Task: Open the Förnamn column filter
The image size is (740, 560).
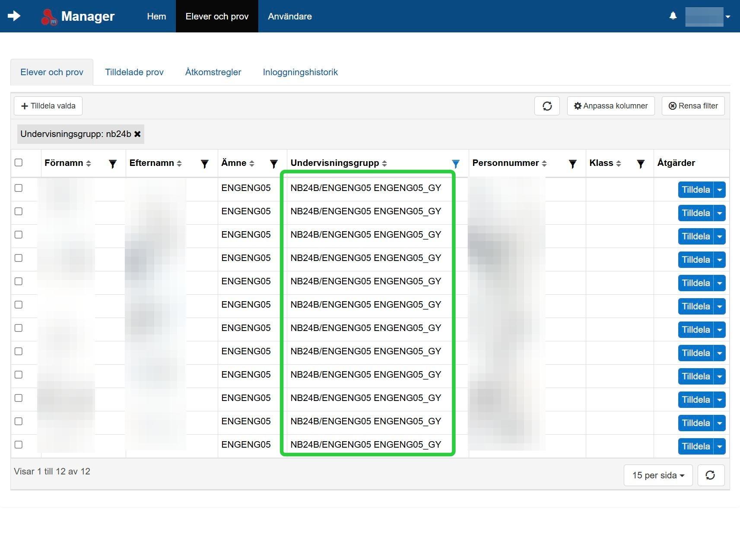Action: click(x=113, y=164)
